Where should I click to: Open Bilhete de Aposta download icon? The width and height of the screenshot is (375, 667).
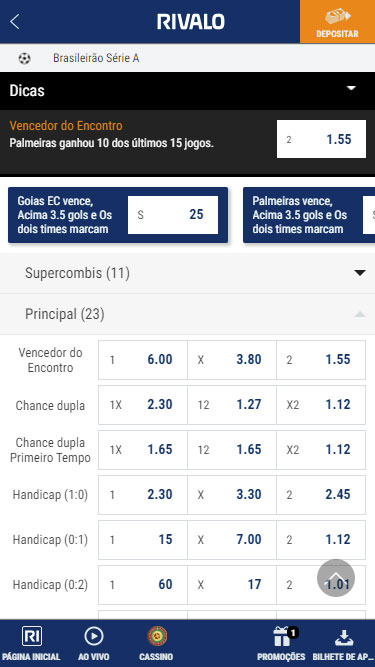pos(344,637)
